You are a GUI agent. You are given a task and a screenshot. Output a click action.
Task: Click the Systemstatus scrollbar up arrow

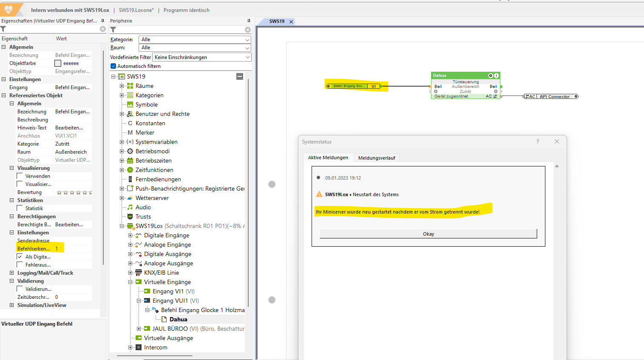(557, 166)
